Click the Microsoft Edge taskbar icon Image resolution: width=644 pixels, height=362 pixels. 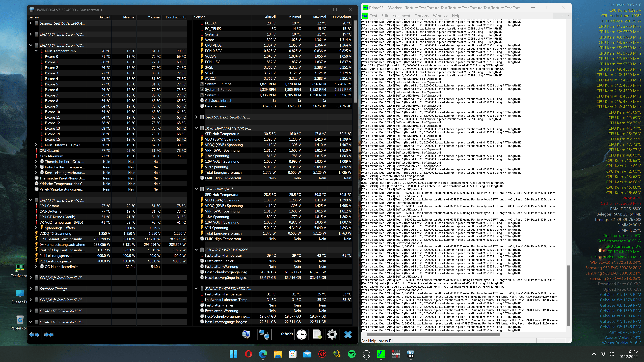[263, 354]
